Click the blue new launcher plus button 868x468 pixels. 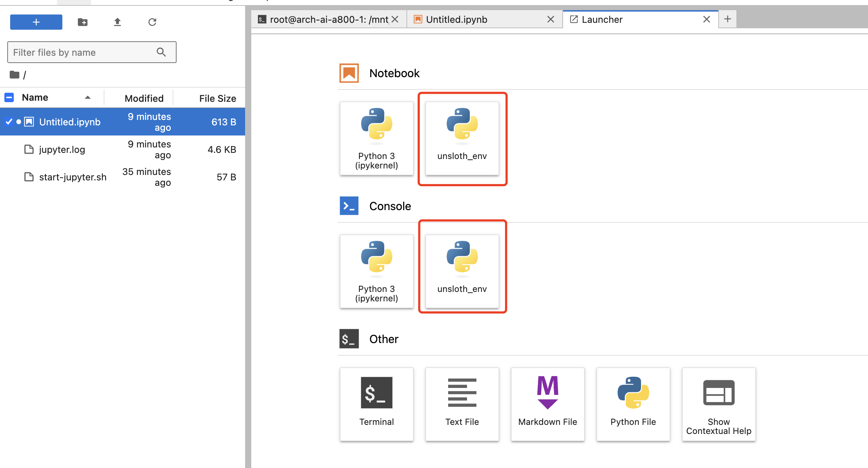point(36,22)
